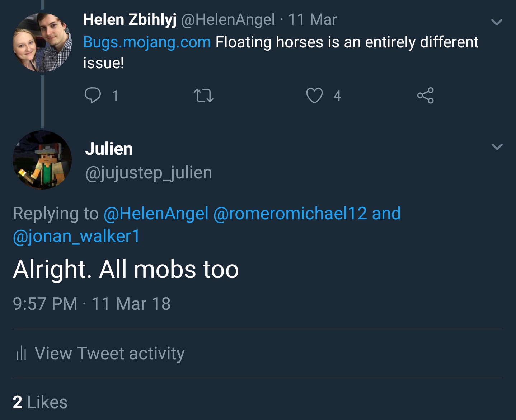Share Helen's tweet via share icon

[x=425, y=95]
